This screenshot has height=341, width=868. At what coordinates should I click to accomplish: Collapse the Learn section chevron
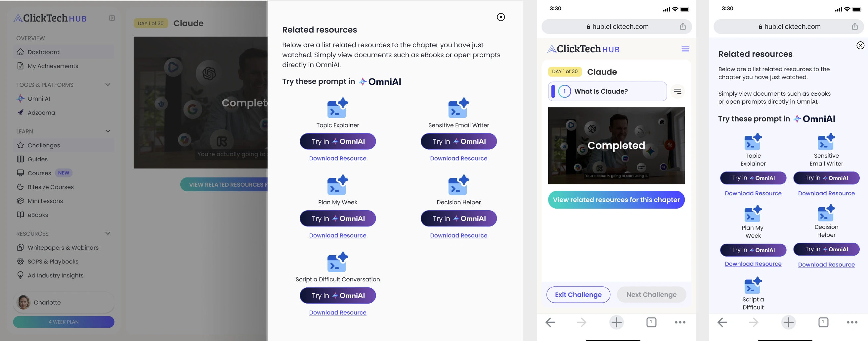pyautogui.click(x=108, y=131)
